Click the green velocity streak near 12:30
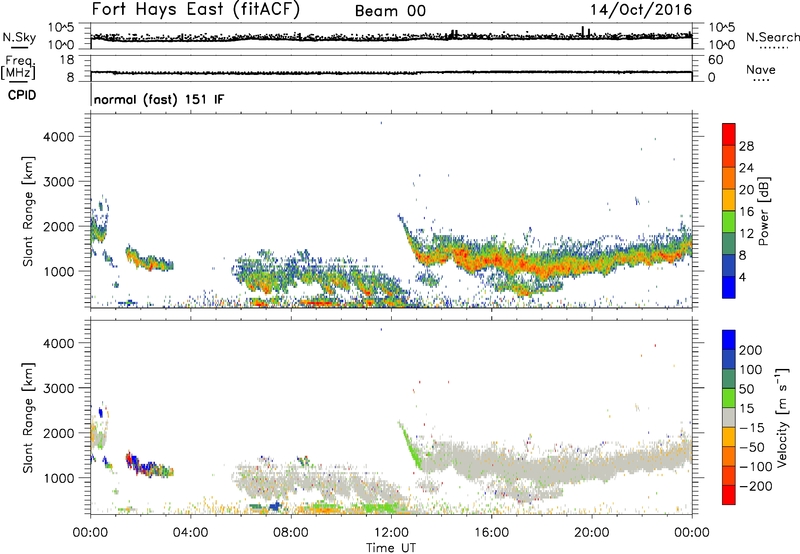Image resolution: width=800 pixels, height=554 pixels. [x=411, y=446]
